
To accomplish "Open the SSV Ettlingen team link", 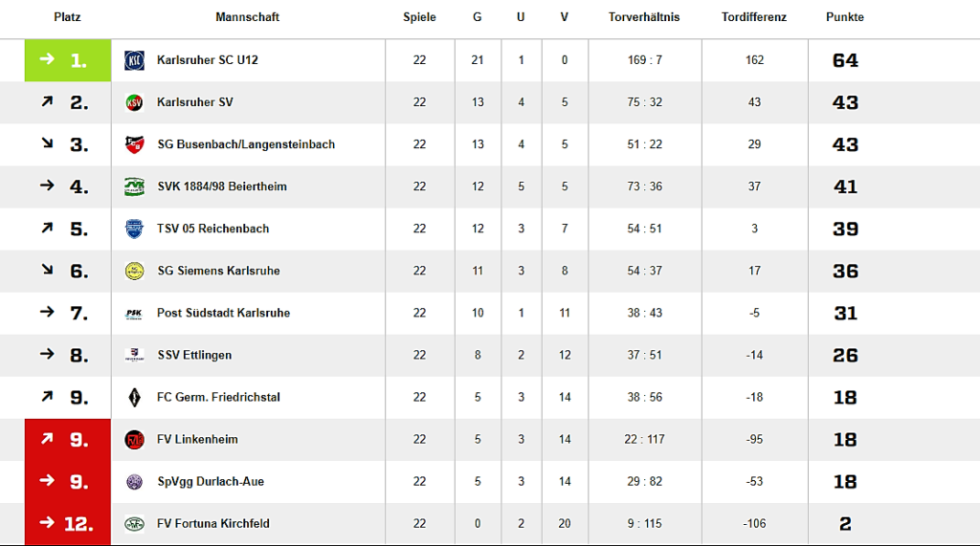I will [x=194, y=355].
